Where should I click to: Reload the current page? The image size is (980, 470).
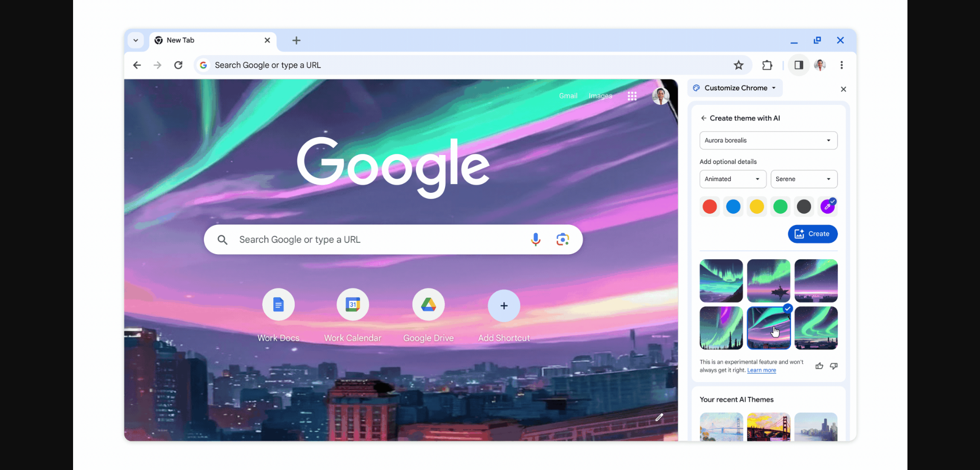178,65
